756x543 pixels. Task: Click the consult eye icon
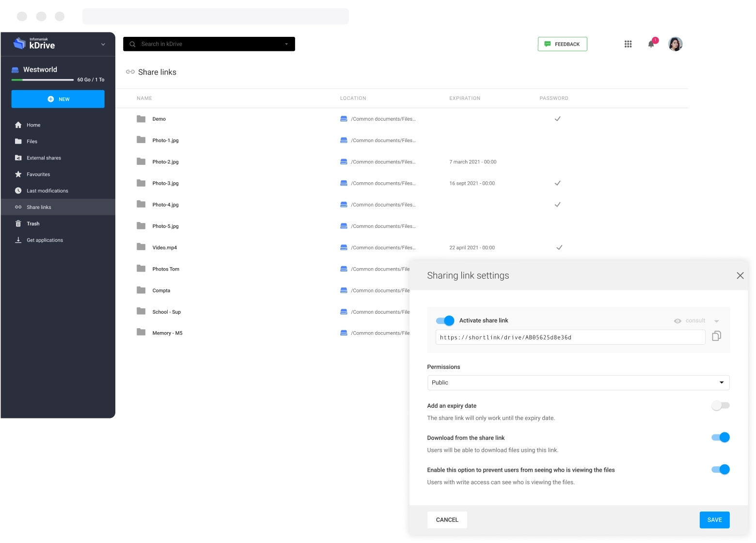[x=677, y=321]
